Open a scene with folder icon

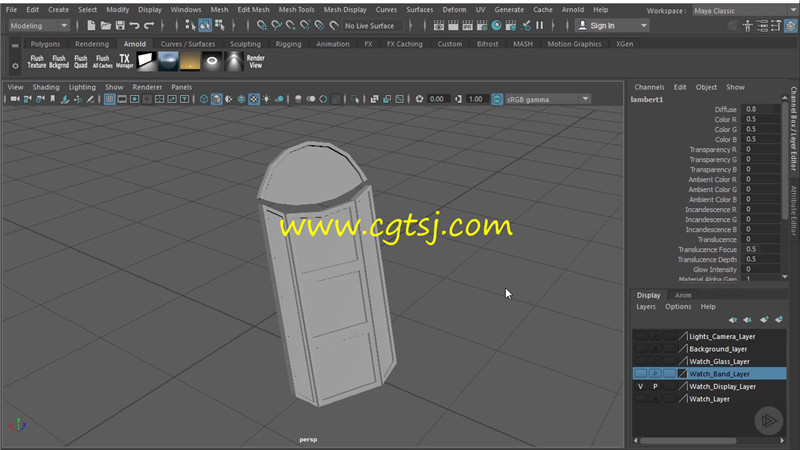pos(106,25)
